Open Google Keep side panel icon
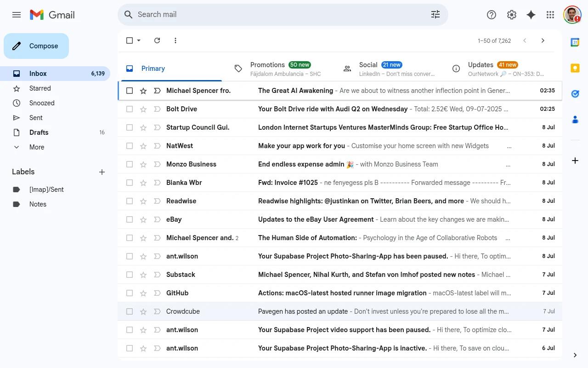The image size is (588, 368). click(x=575, y=68)
